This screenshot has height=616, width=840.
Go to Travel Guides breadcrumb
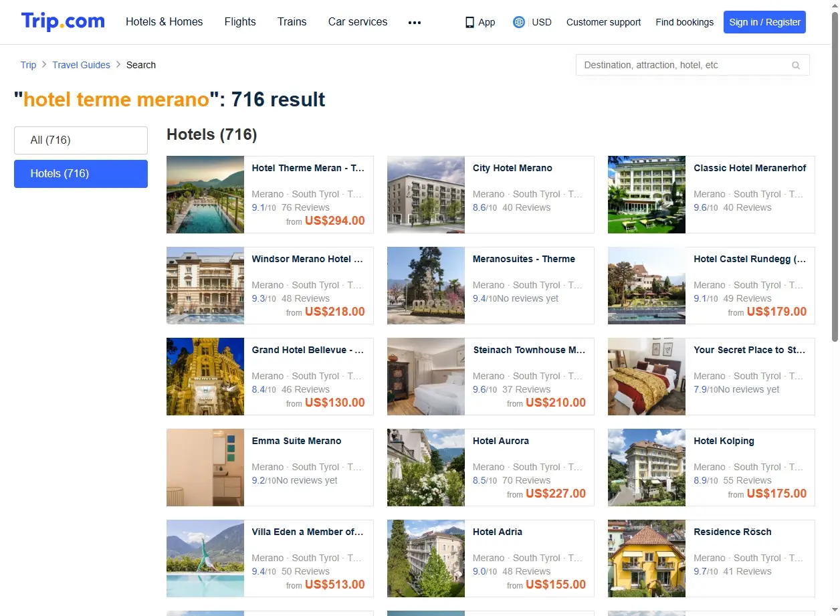(x=81, y=65)
